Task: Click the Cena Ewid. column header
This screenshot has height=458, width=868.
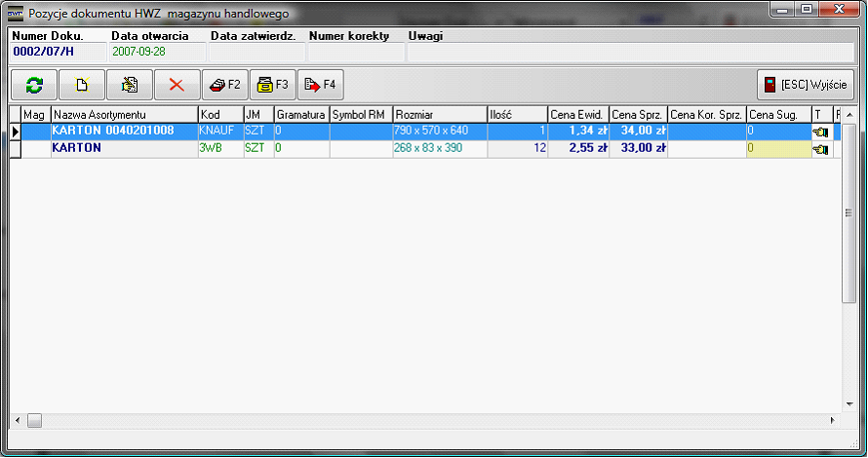Action: 577,115
